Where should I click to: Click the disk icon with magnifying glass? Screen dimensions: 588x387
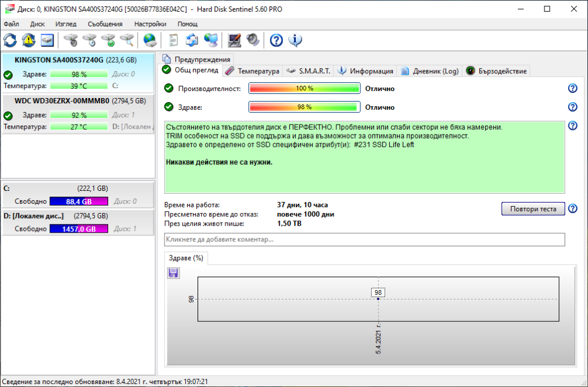(x=127, y=40)
